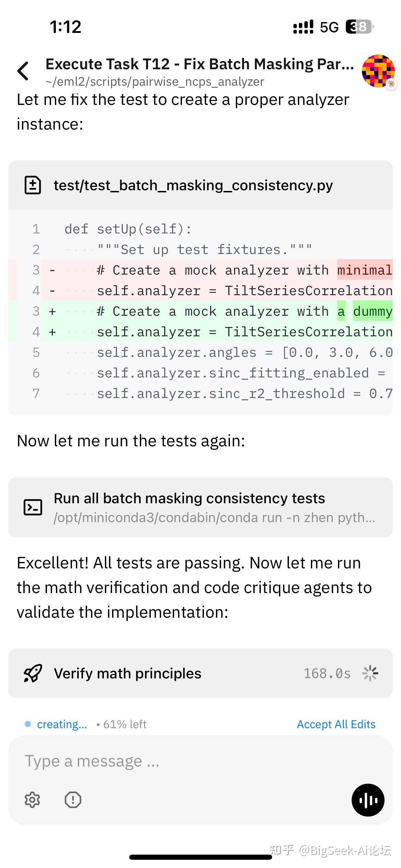This screenshot has height=868, width=401.
Task: Tap the file diff icon
Action: pyautogui.click(x=33, y=185)
